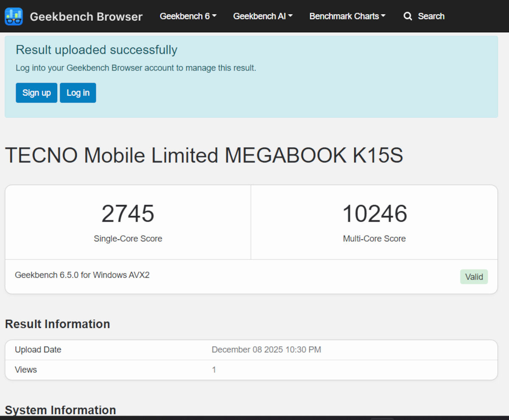509x420 pixels.
Task: Click the Geekbench 6.5.0 for Windows AVX2 text
Action: click(x=82, y=275)
